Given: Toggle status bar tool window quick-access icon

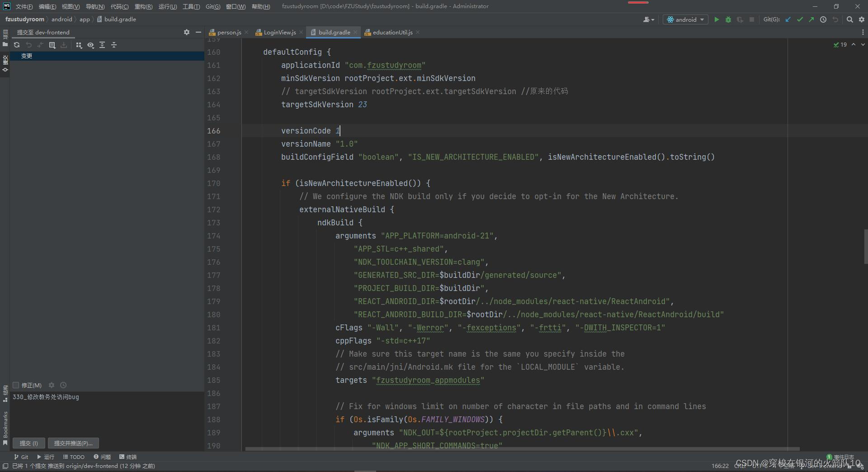Looking at the screenshot, I should pos(5,466).
